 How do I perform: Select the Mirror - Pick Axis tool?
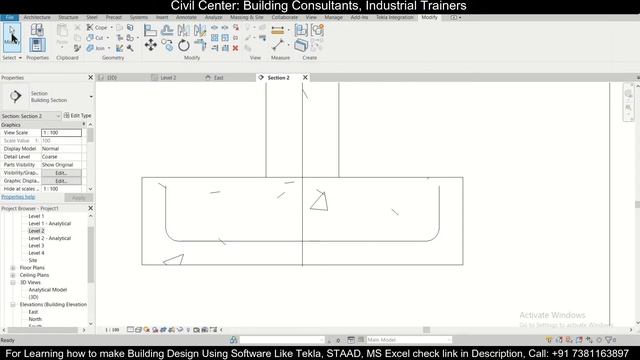click(183, 30)
